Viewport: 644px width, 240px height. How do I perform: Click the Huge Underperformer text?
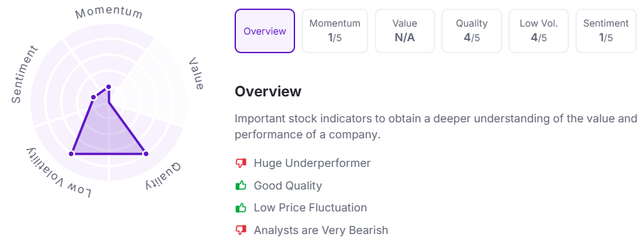[312, 163]
